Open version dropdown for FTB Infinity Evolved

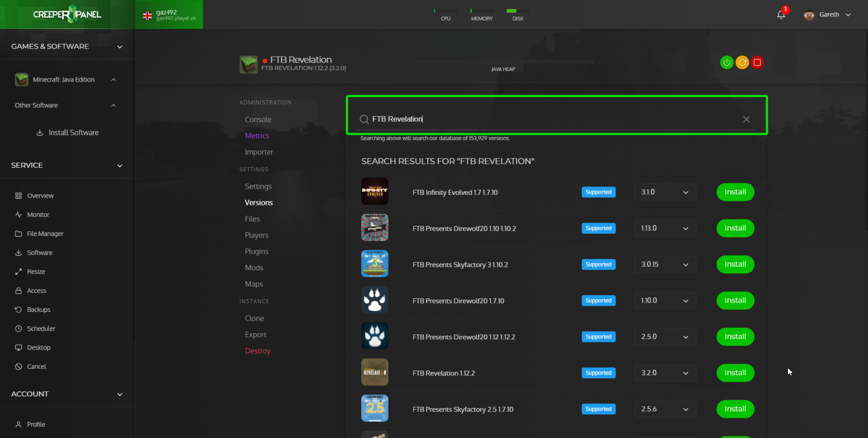coord(665,192)
